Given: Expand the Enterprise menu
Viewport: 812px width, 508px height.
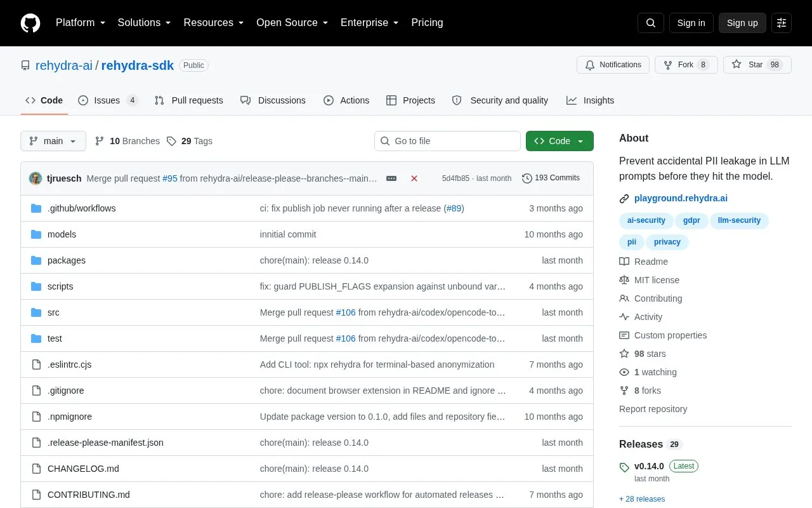Looking at the screenshot, I should 370,23.
